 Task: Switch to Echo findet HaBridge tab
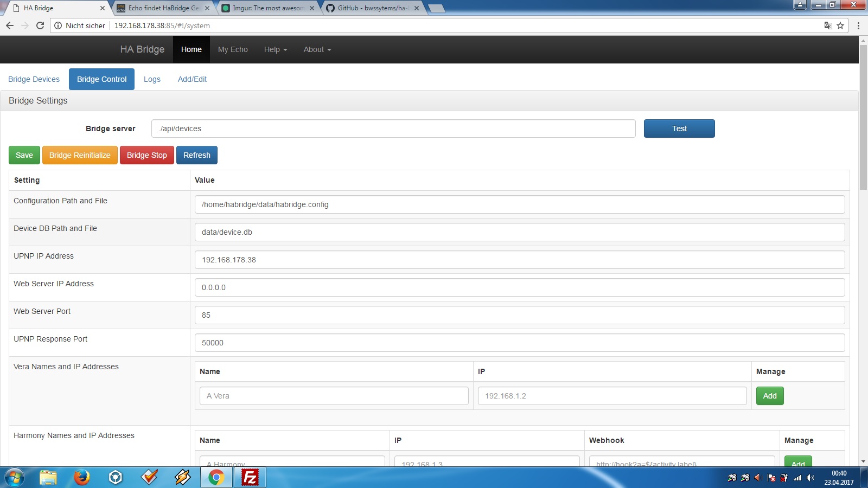(x=163, y=8)
